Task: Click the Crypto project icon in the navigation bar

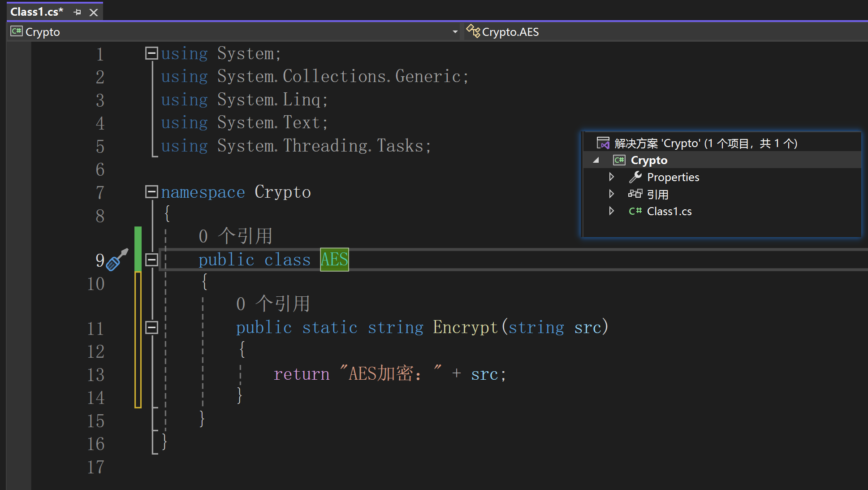Action: (x=17, y=31)
